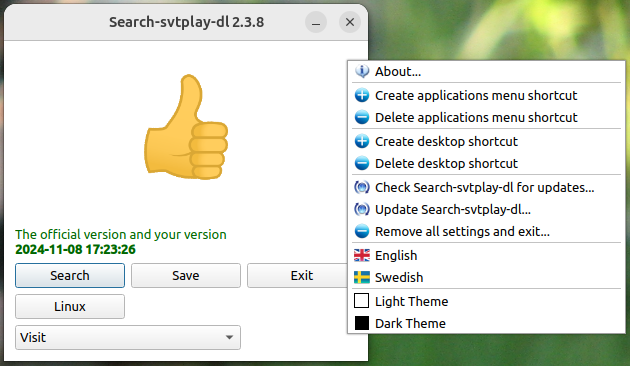Choose Check Search-svtplay-dl for updates...
630x366 pixels.
486,187
